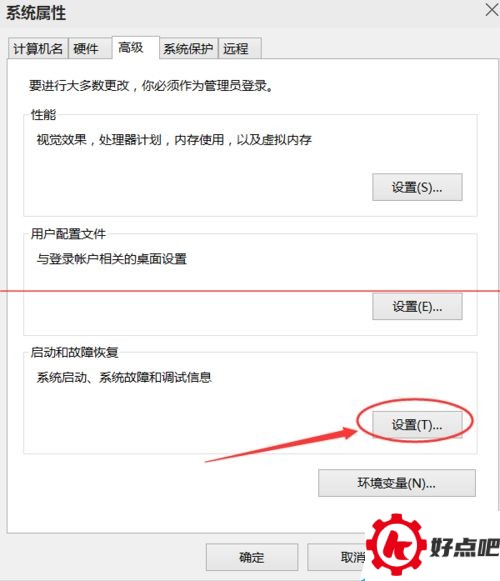Open startup and recovery 设置(T) button
Screen dimensions: 500x581
[417, 425]
